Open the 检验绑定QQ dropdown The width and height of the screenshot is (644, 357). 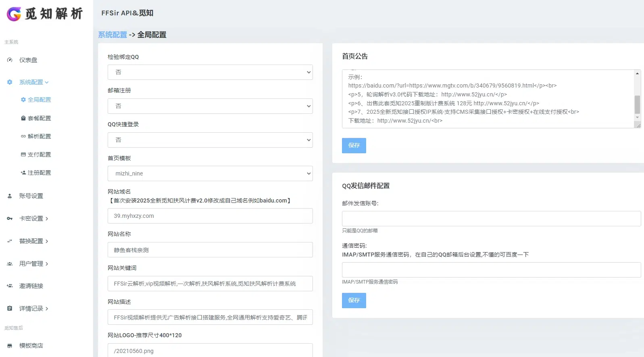(x=210, y=72)
